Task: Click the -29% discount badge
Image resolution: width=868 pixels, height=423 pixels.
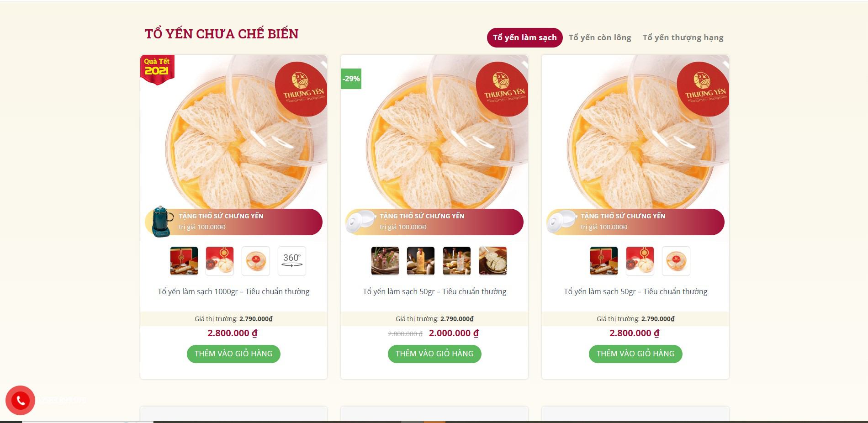Action: (x=351, y=79)
